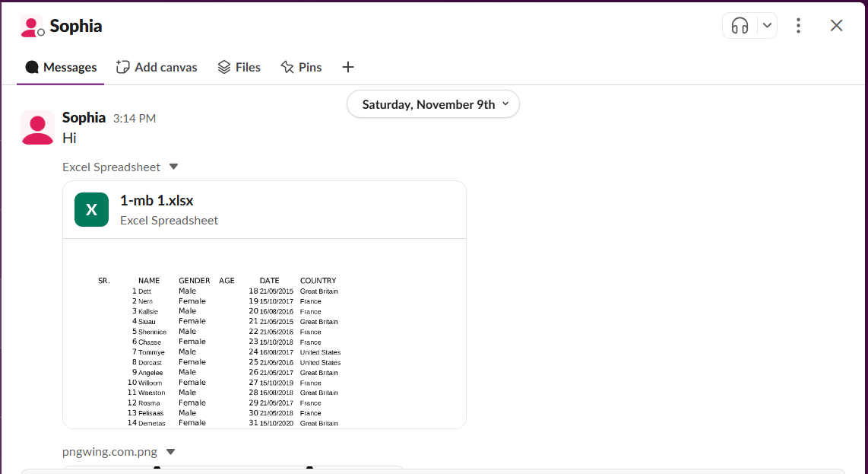Click the name Demetas in preview
868x474 pixels.
pos(152,424)
